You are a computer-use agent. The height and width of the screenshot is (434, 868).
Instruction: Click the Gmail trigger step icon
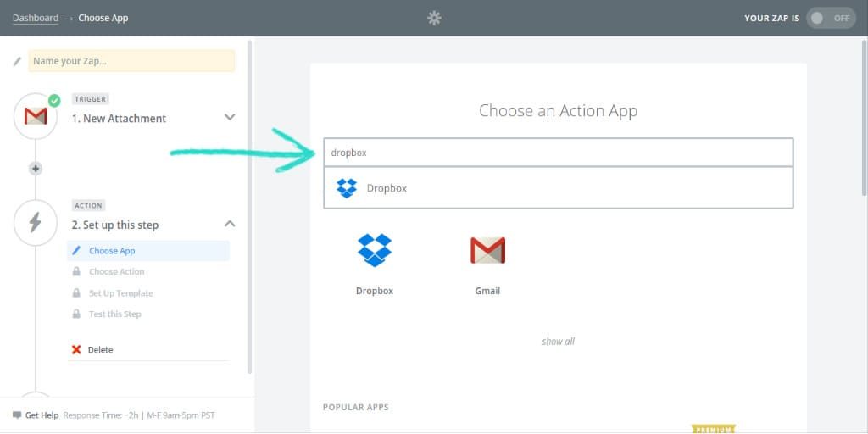[36, 116]
